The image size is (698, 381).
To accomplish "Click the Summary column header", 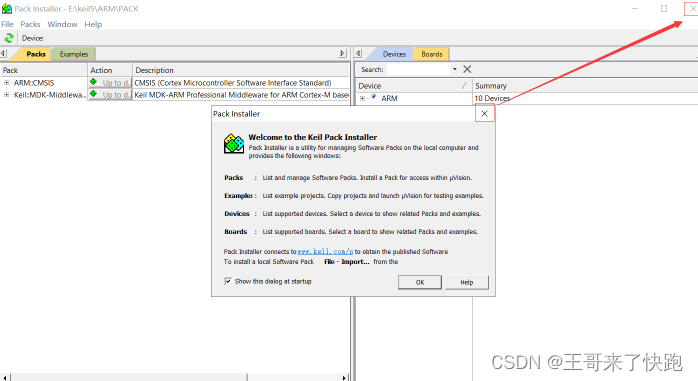I will point(585,85).
